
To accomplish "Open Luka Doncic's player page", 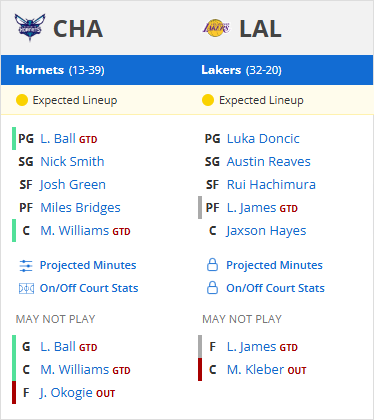I will (x=263, y=139).
